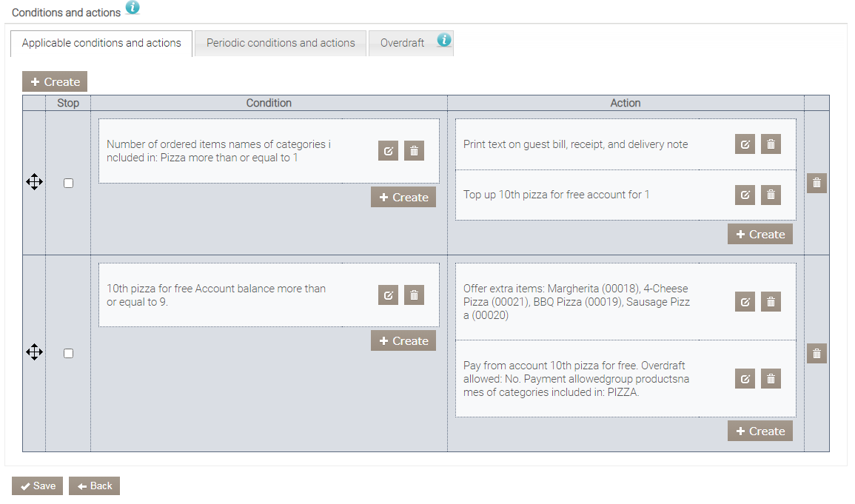Create new condition in second rule
Screen dimensions: 855x504
tap(403, 340)
